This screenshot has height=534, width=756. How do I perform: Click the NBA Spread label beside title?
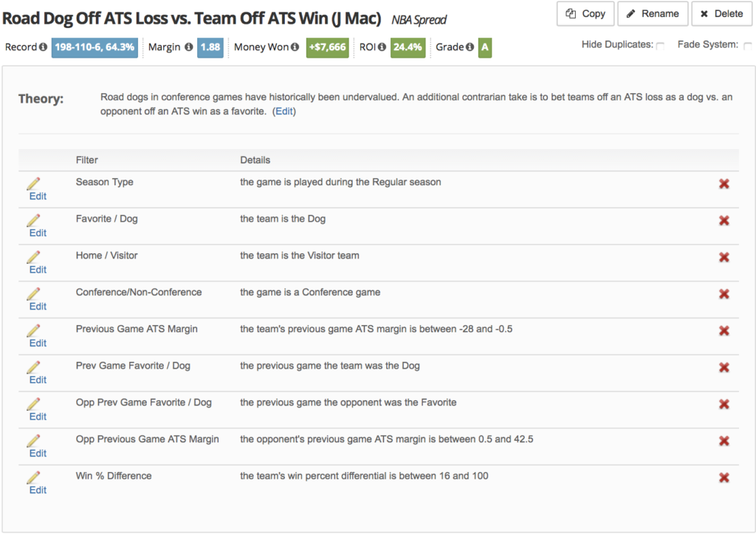tap(419, 20)
